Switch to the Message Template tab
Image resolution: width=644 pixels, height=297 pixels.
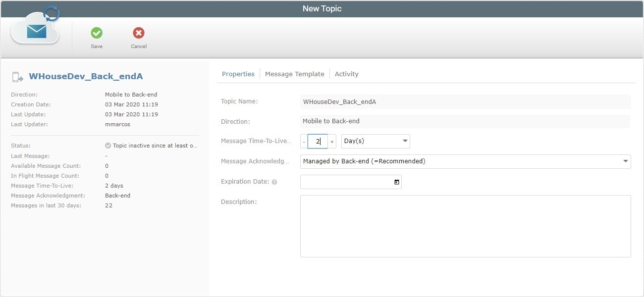tap(295, 74)
